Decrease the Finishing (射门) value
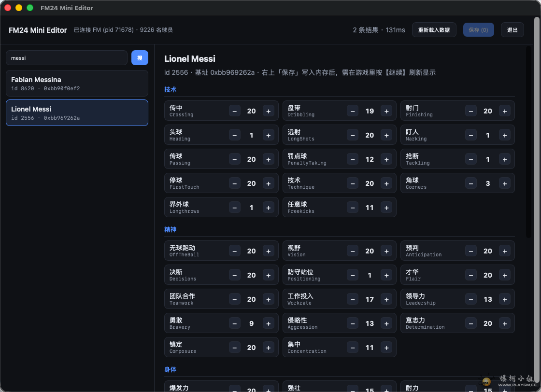Viewport: 541px width, 392px height. coord(471,111)
